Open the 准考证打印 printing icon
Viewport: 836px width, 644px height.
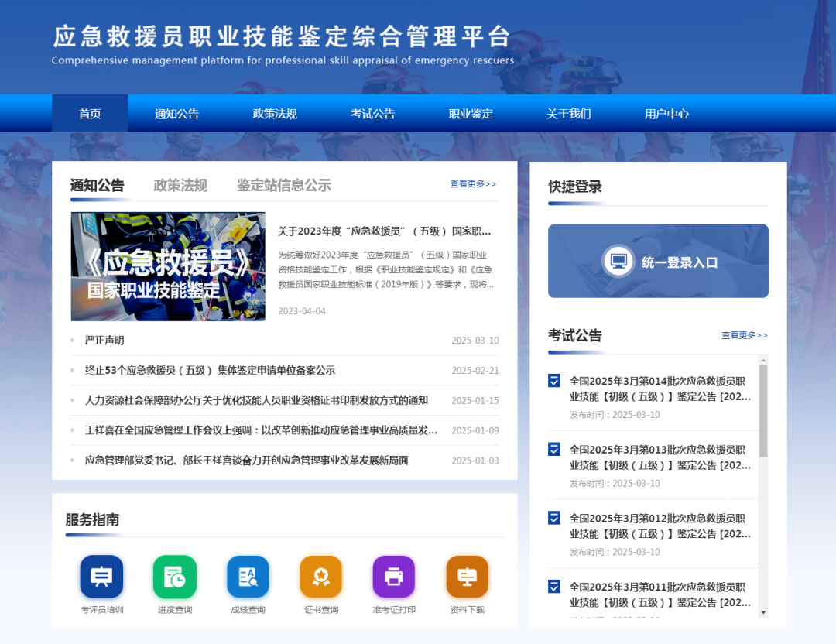pyautogui.click(x=393, y=576)
